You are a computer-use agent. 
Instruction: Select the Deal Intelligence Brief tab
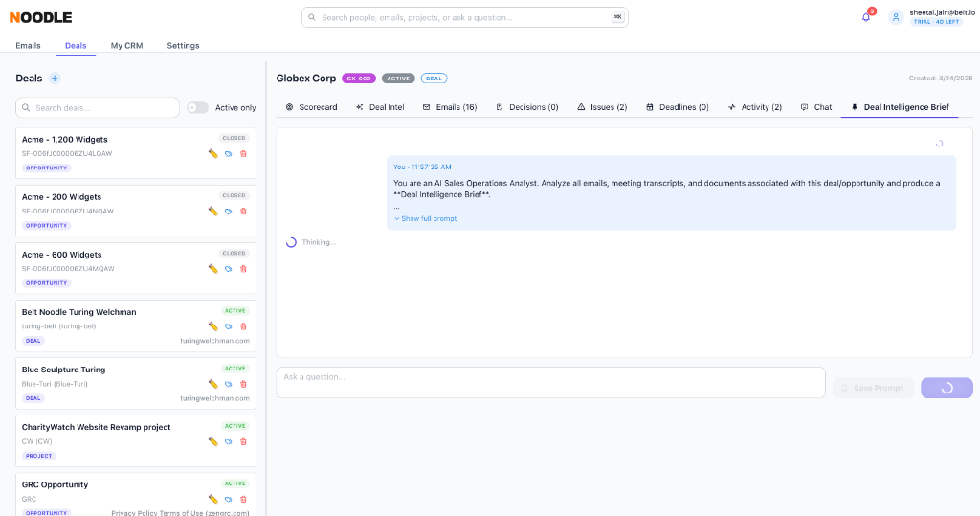tap(900, 107)
